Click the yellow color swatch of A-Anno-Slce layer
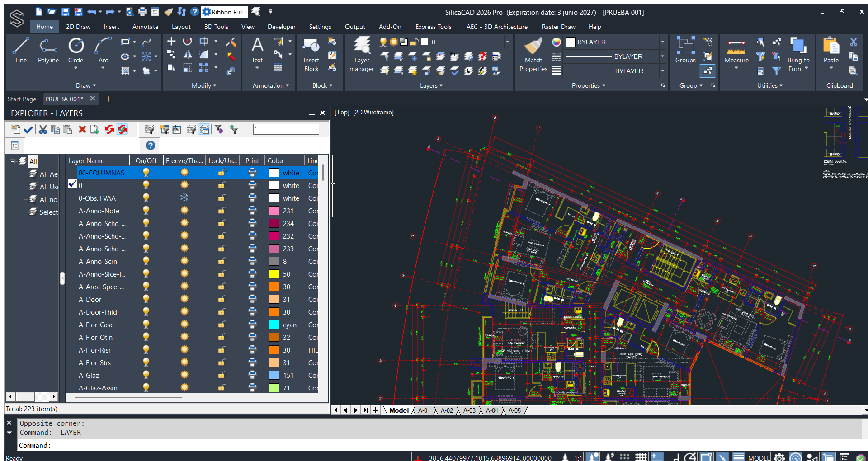The image size is (868, 461). pyautogui.click(x=274, y=274)
